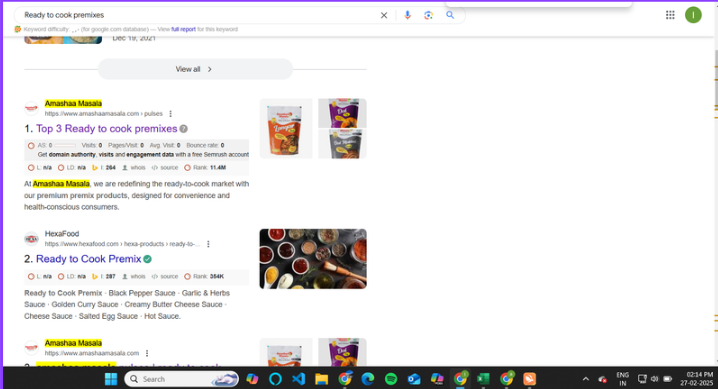Click the Amashaa Masala site name on first result
The height and width of the screenshot is (389, 718).
pos(73,103)
